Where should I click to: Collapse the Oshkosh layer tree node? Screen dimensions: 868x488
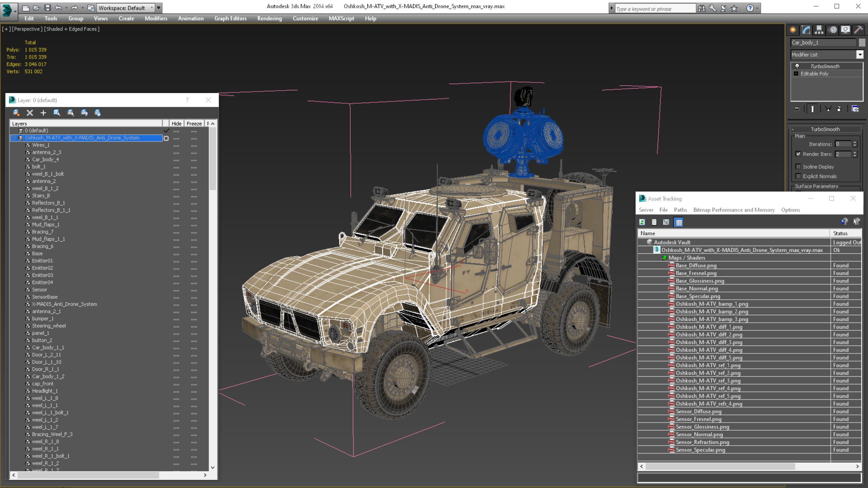pos(14,138)
